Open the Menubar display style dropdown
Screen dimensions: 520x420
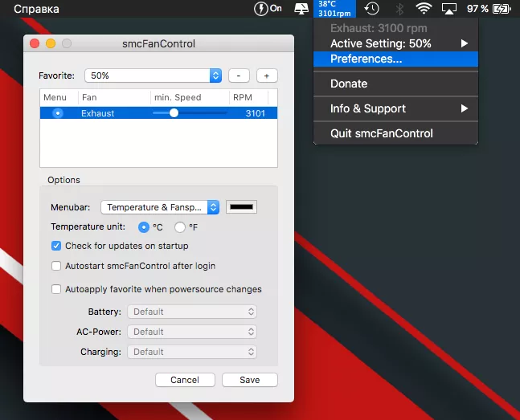pos(160,207)
